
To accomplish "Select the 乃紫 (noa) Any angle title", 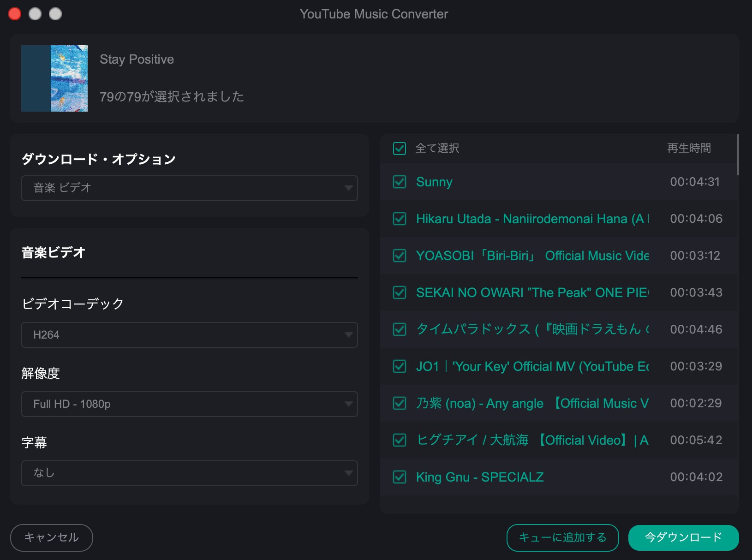I will pos(532,403).
